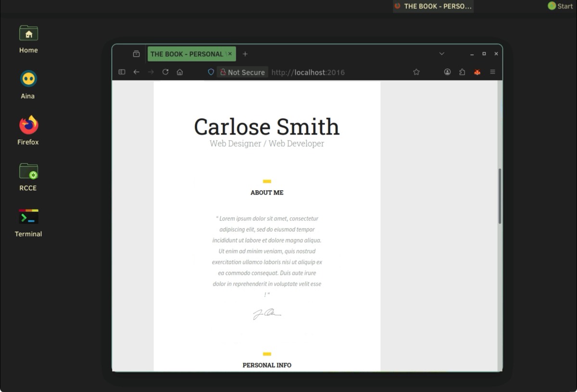Click the orange fox extension icon
The width and height of the screenshot is (577, 392).
477,72
